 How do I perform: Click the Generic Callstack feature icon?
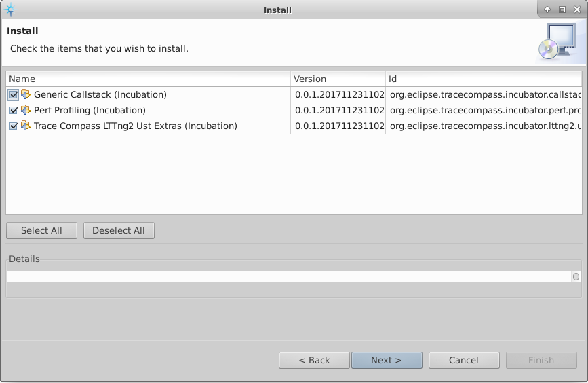26,94
